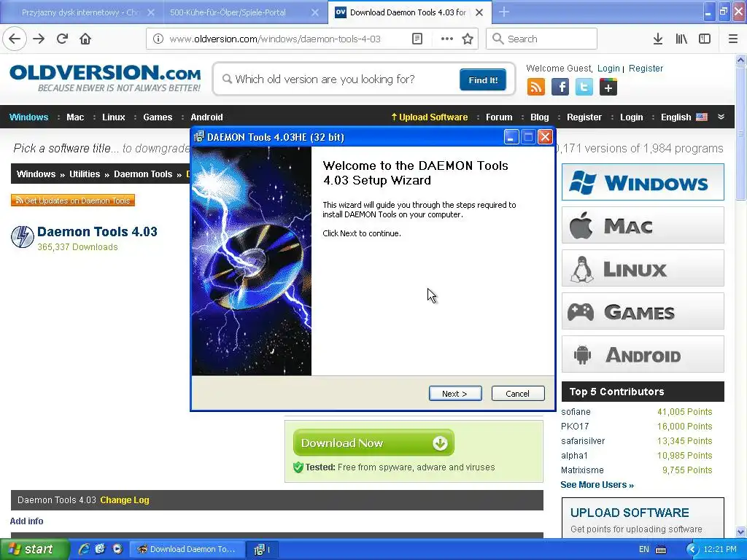Go to the browser Home page
747x560 pixels.
[85, 39]
